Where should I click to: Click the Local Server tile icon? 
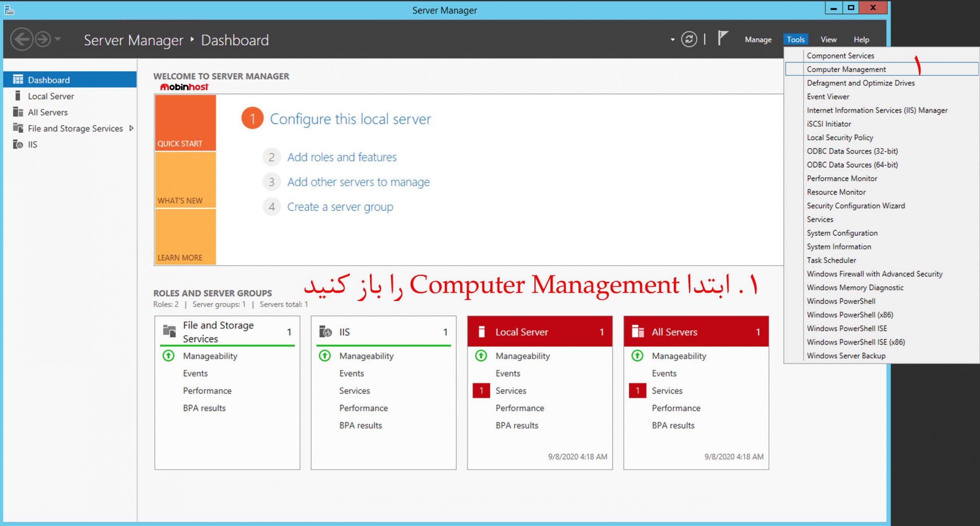click(482, 331)
